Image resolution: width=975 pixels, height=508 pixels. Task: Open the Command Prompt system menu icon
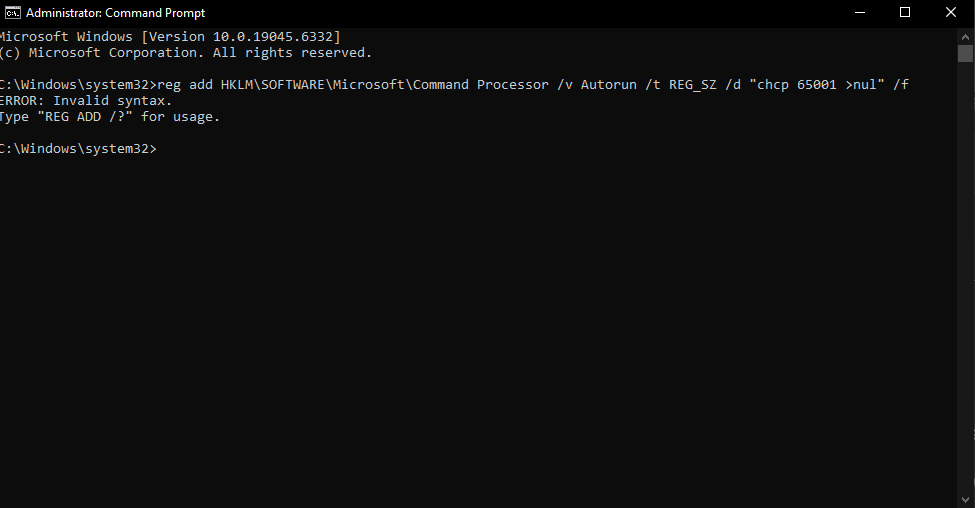(12, 12)
